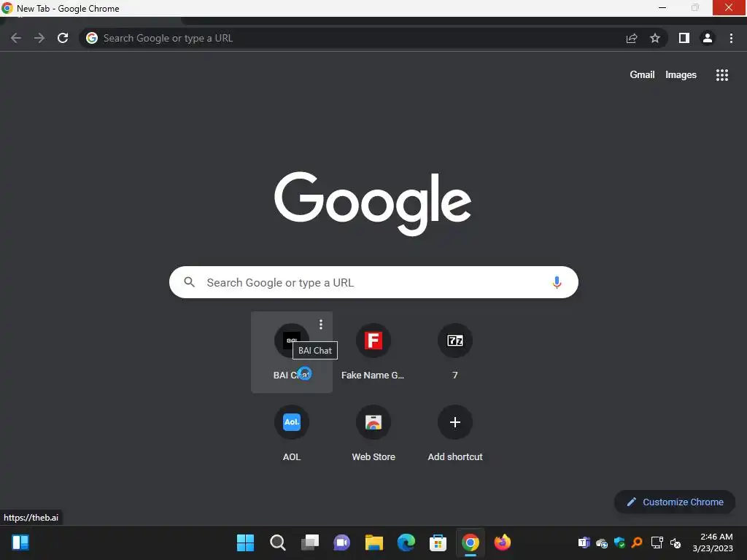
Task: Open the taskbar clock showing 2:46 AM
Action: (712, 542)
